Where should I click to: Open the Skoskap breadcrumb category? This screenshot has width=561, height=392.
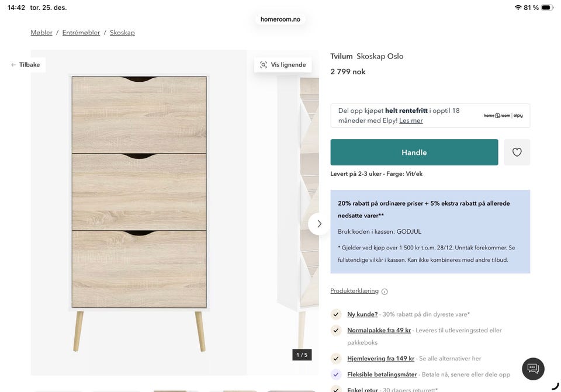[122, 33]
